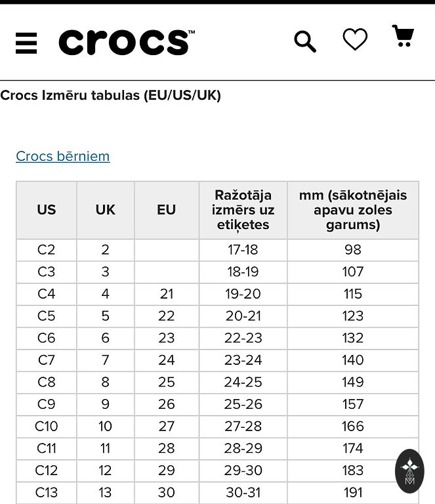Open the search magnifier icon
The height and width of the screenshot is (504, 435).
(x=304, y=42)
